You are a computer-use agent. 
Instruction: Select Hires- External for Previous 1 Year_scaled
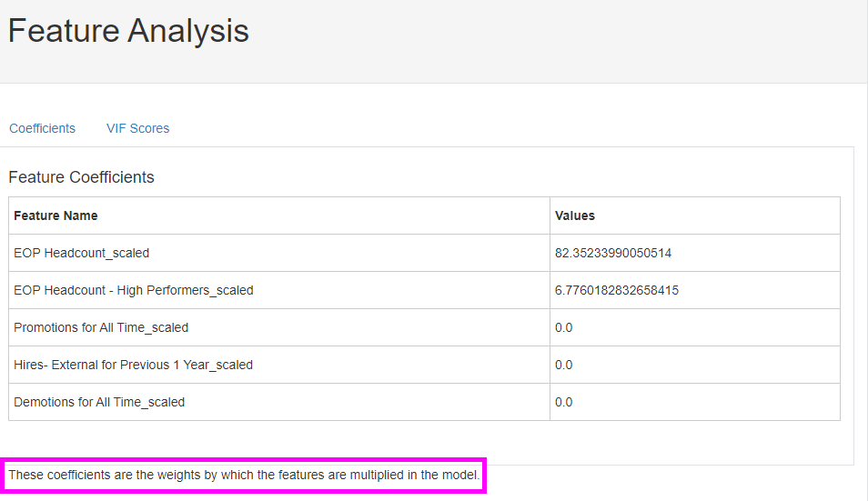pyautogui.click(x=133, y=365)
